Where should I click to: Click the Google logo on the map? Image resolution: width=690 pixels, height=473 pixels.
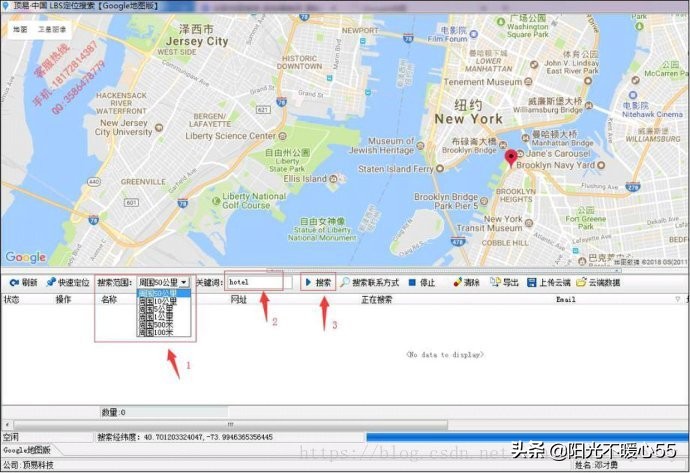pyautogui.click(x=26, y=257)
